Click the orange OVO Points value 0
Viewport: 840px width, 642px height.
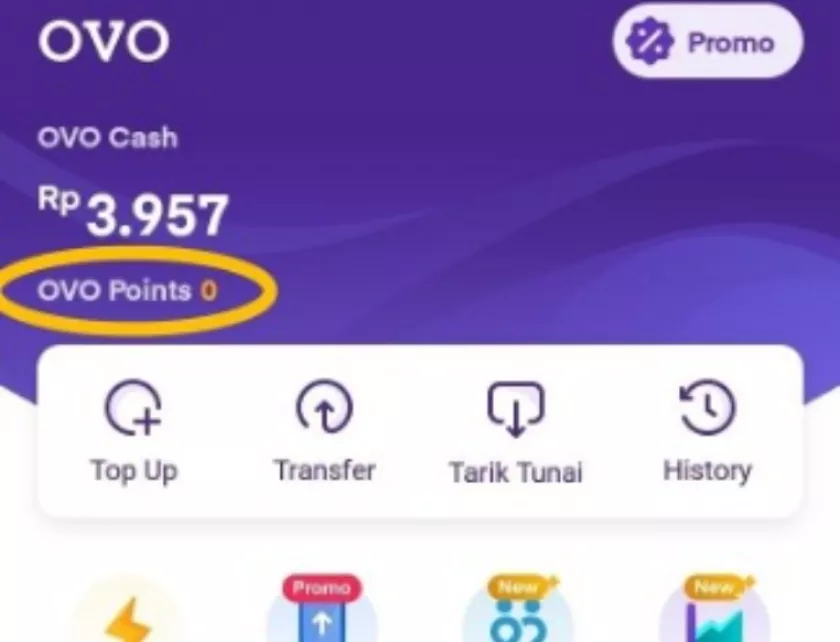pyautogui.click(x=209, y=291)
